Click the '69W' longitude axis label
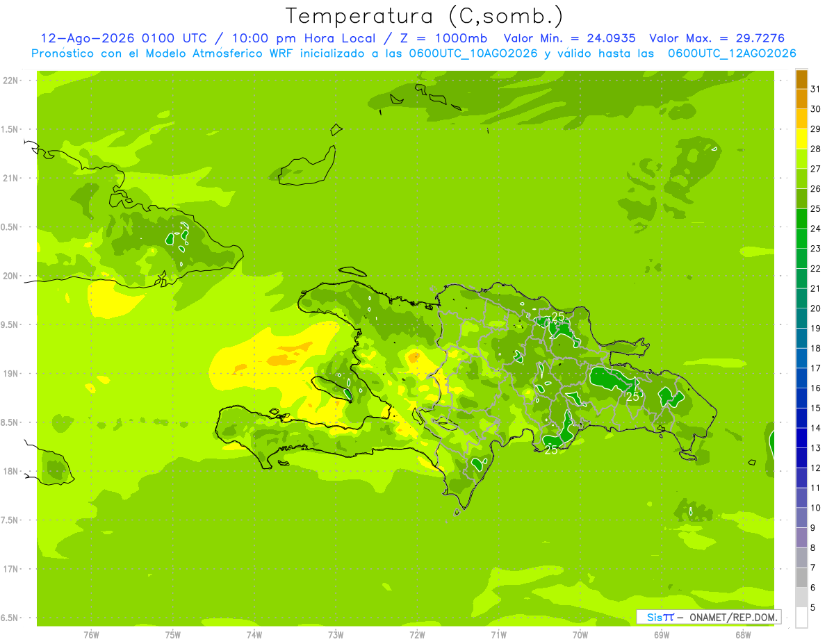This screenshot has width=834, height=644. point(662,635)
